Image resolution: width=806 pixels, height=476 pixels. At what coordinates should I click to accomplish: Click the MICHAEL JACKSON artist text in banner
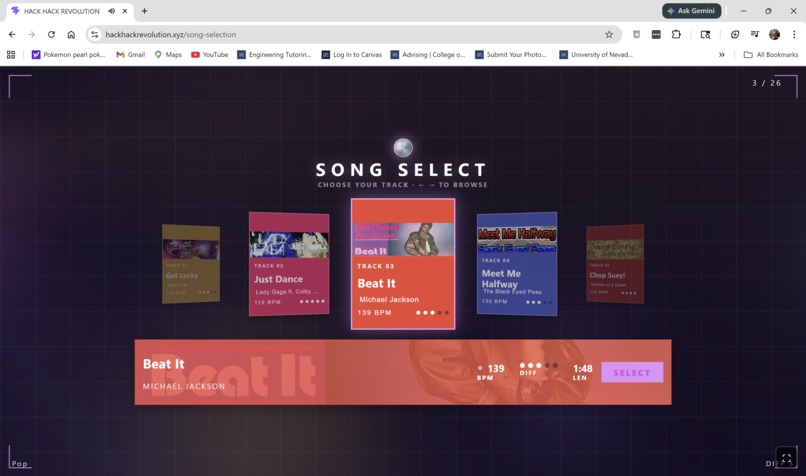[x=184, y=386]
